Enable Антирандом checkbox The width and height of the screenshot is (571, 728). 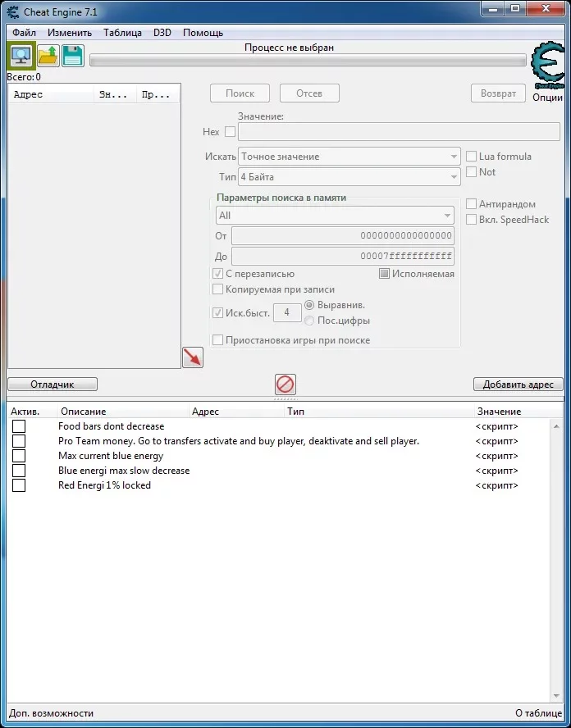coord(471,204)
